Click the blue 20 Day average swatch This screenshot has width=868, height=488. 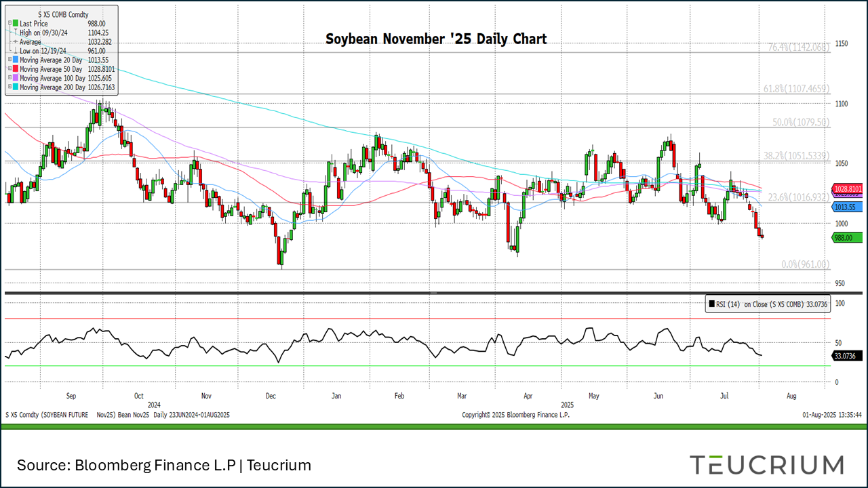(16, 60)
